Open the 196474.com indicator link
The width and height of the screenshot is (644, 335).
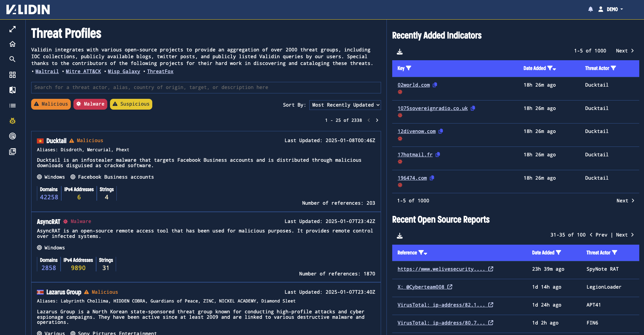[x=412, y=178]
